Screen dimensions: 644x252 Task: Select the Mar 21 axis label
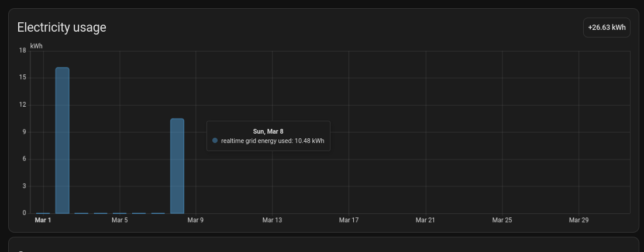point(425,220)
